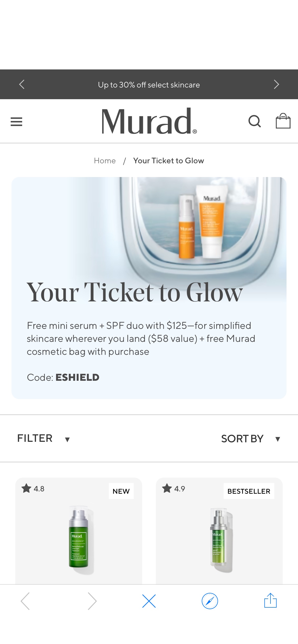Tap the Up to 30% off banner

[x=149, y=85]
